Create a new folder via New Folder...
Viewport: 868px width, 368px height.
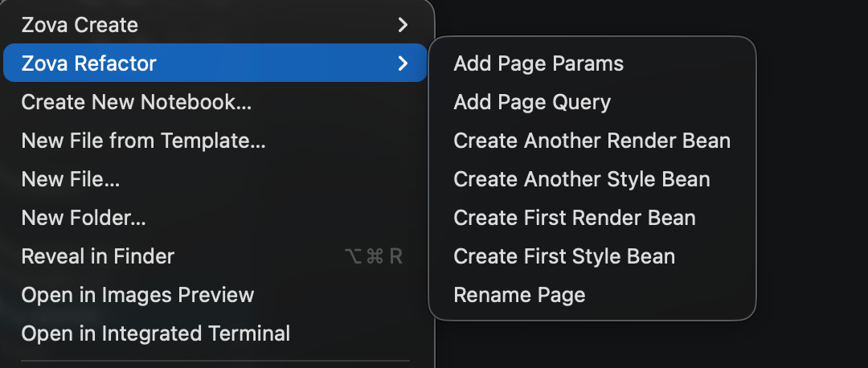click(84, 218)
